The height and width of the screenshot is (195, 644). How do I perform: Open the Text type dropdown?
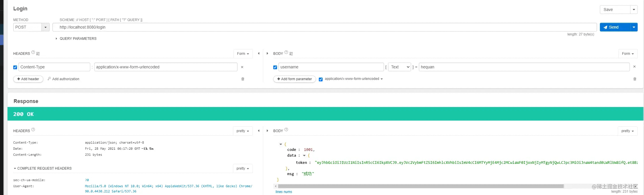point(399,67)
